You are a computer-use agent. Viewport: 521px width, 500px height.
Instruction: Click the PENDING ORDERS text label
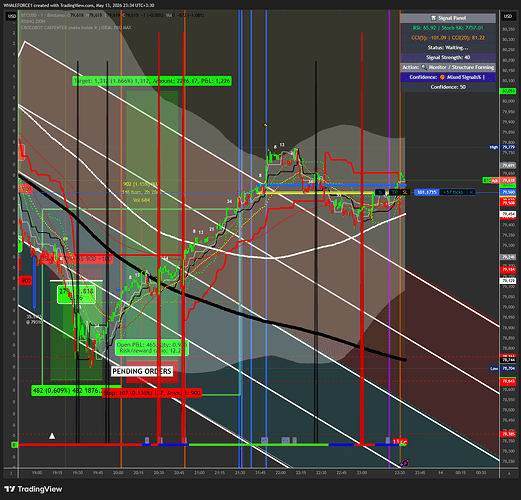click(142, 371)
